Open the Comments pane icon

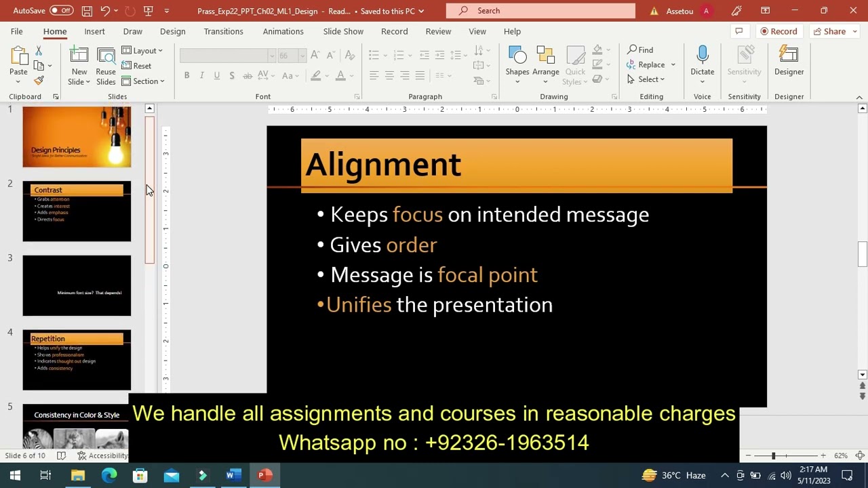pos(738,31)
